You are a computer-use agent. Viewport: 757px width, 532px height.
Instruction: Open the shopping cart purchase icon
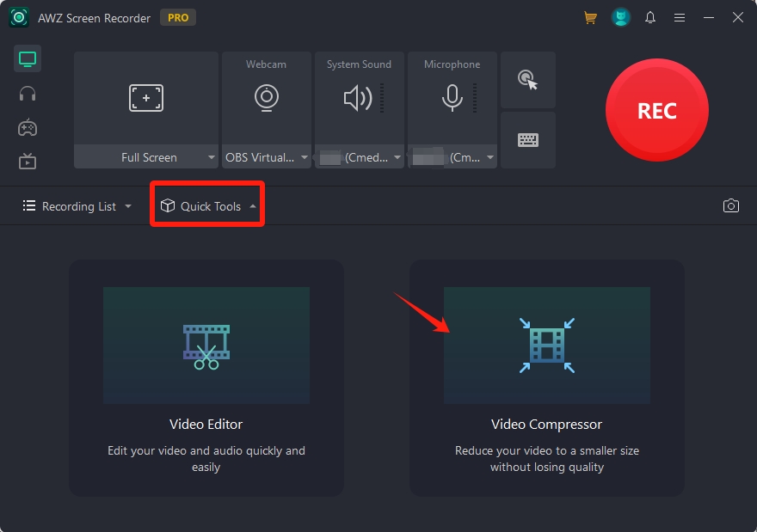[590, 18]
